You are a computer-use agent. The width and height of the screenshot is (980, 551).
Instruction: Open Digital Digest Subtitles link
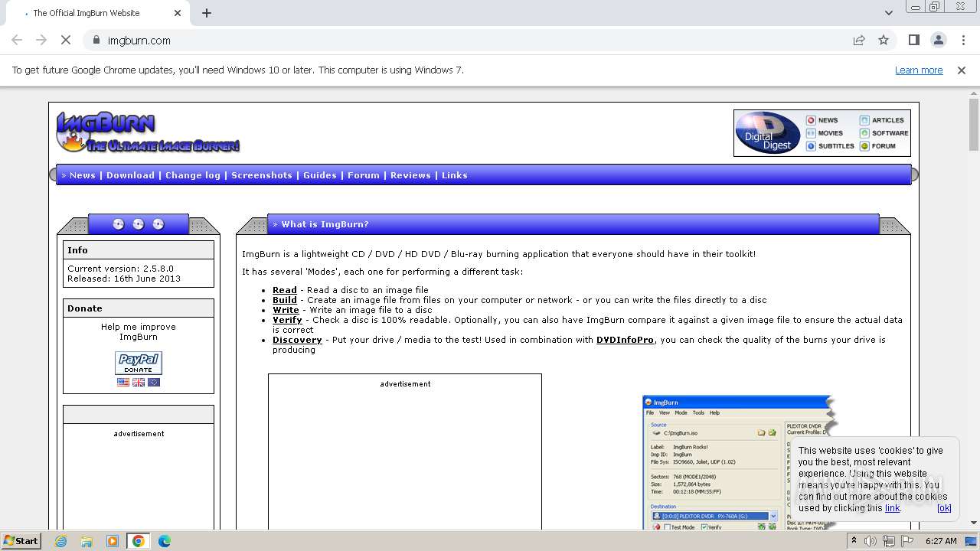[x=830, y=146]
